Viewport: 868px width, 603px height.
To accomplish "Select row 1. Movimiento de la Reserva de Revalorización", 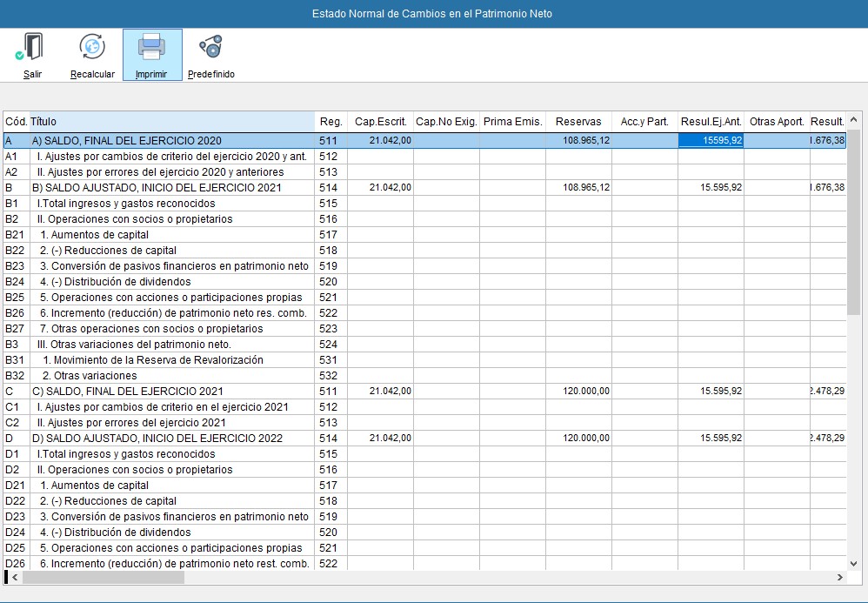I will [152, 360].
